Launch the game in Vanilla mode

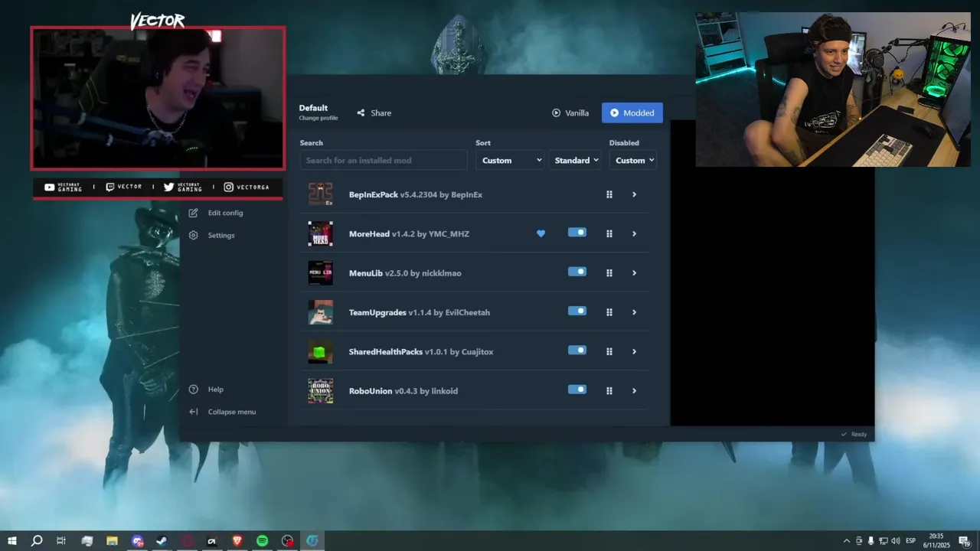pos(570,112)
